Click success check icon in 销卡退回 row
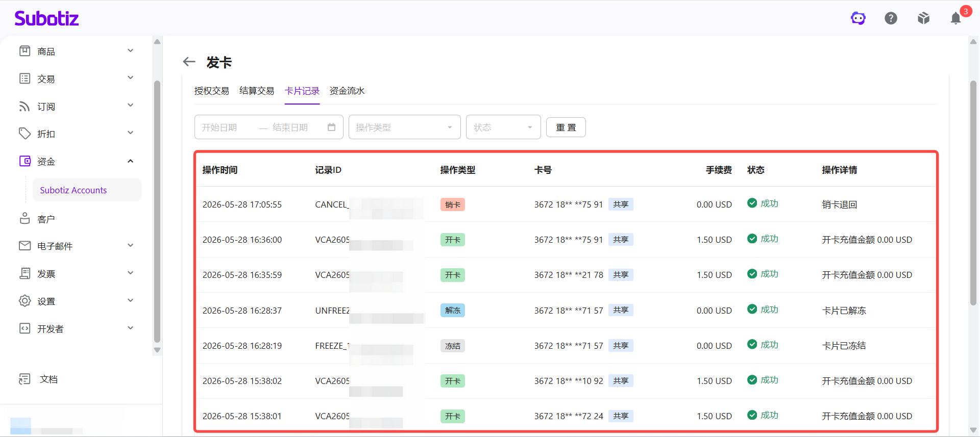The height and width of the screenshot is (437, 980). click(x=752, y=203)
